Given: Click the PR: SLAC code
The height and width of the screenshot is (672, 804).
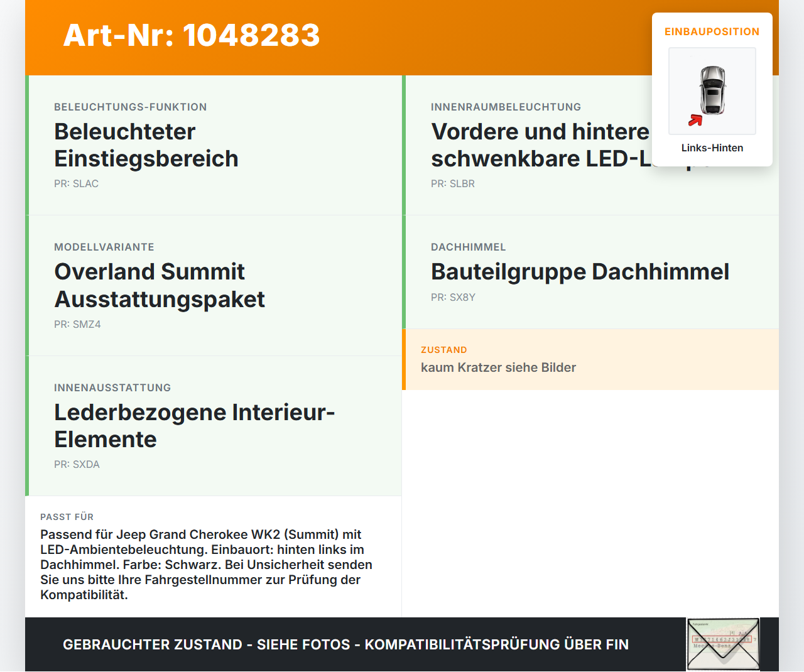Looking at the screenshot, I should (76, 183).
